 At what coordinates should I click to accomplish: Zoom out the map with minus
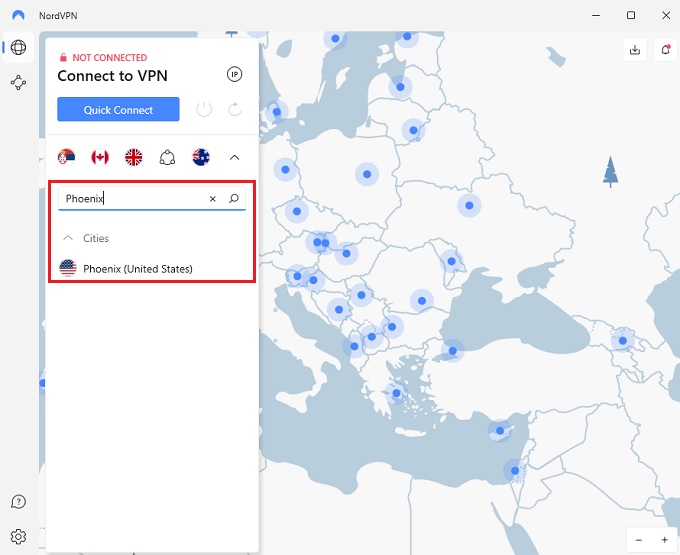point(639,540)
